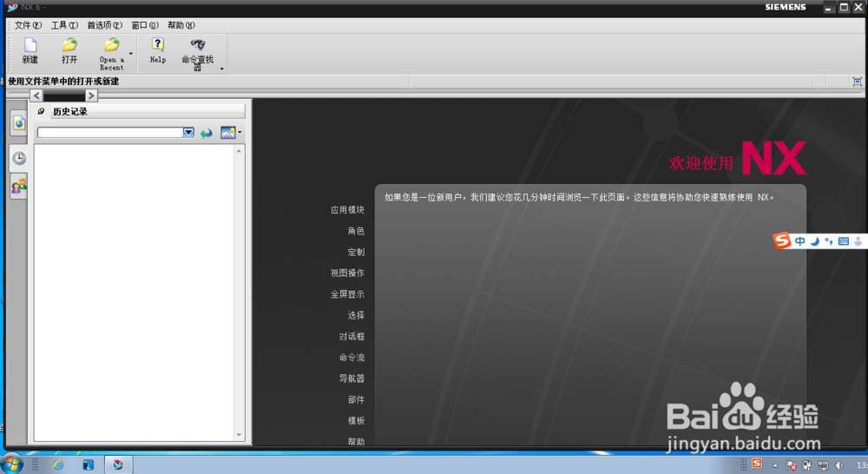Click the 打开 (Open) folder icon
868x474 pixels.
tap(69, 45)
